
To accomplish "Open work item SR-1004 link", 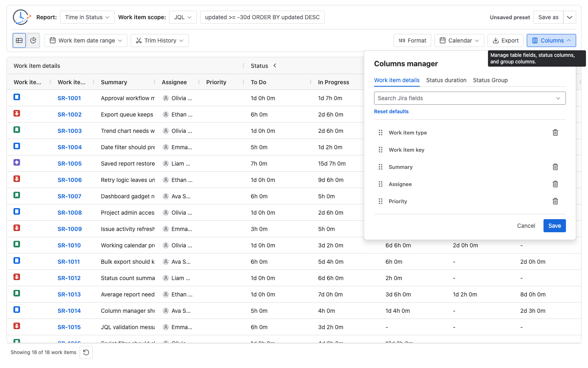I will tap(69, 147).
